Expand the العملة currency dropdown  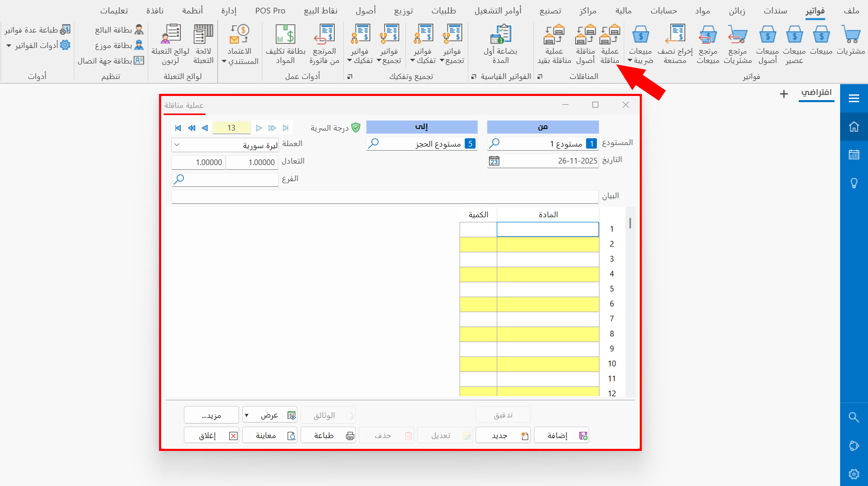pyautogui.click(x=177, y=145)
